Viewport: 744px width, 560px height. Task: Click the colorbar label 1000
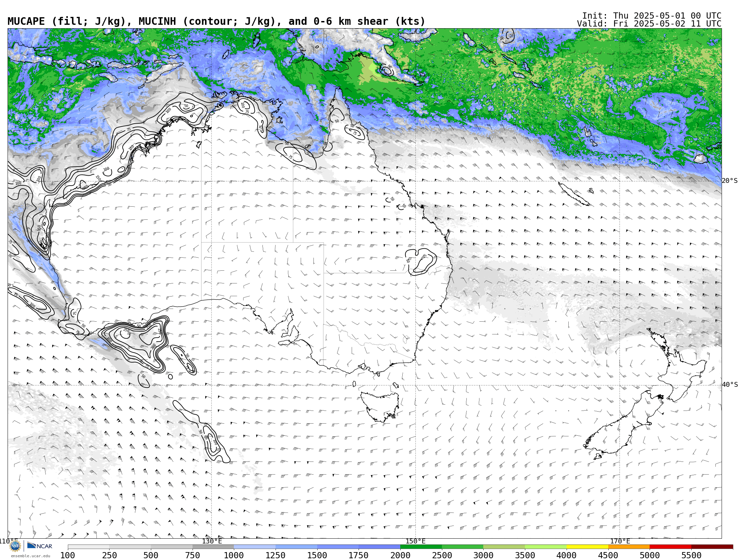[x=234, y=555]
